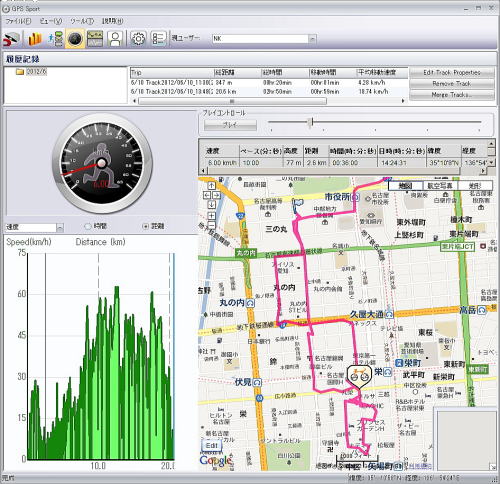Viewport: 500px width, 484px height.
Task: Click the 14:24:31 date-time value
Action: [x=394, y=163]
